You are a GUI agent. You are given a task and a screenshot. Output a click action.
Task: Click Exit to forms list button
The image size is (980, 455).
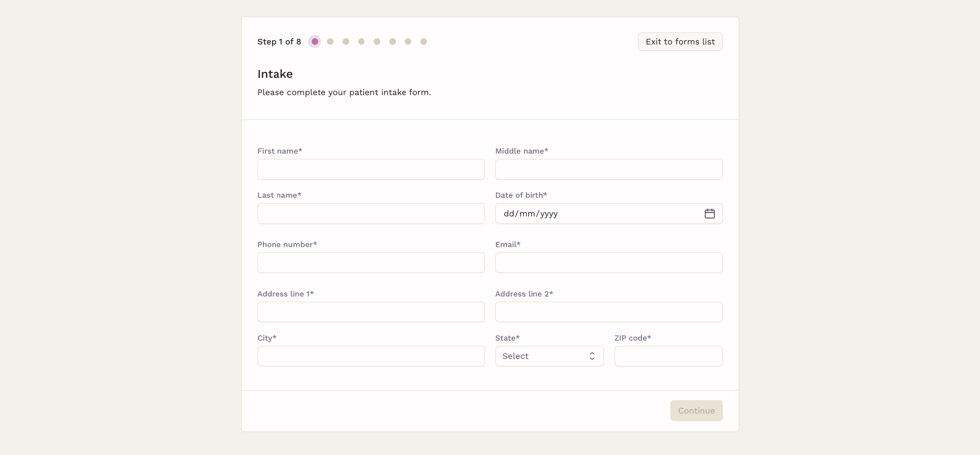680,42
